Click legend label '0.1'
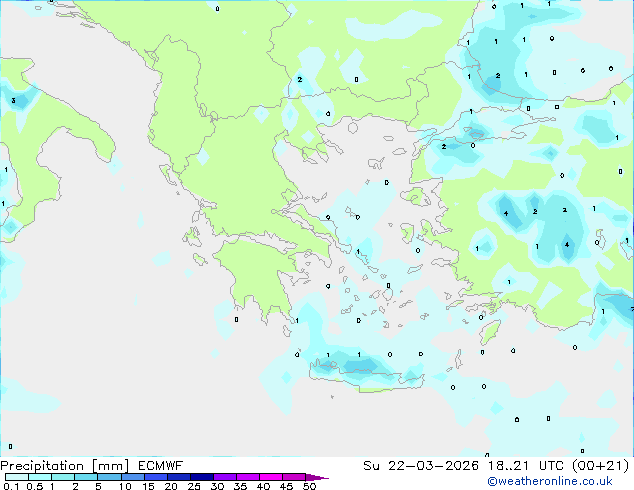The width and height of the screenshot is (634, 490). (x=11, y=486)
